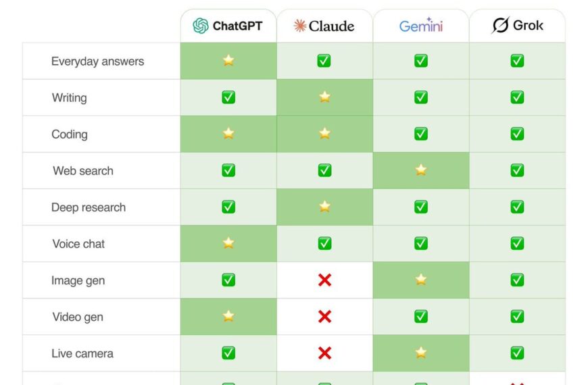Click Gemini's star for Live camera
The width and height of the screenshot is (588, 385).
[x=421, y=353]
